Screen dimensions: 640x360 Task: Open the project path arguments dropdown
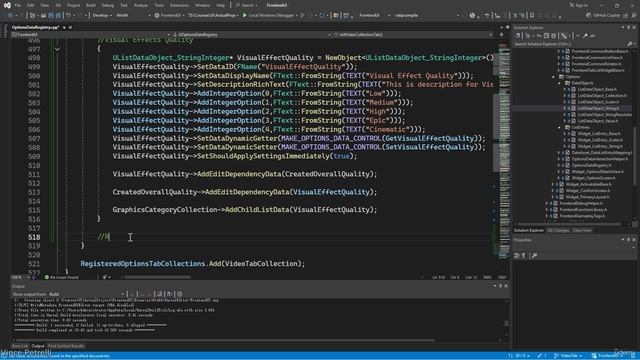click(x=213, y=16)
